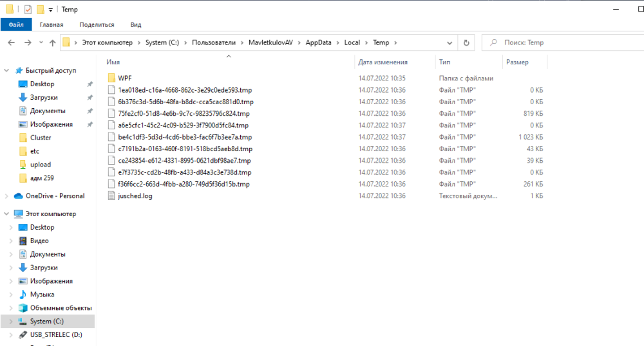Viewport: 644px width, 346px height.
Task: Click Пользователи breadcrumb
Action: tap(214, 42)
